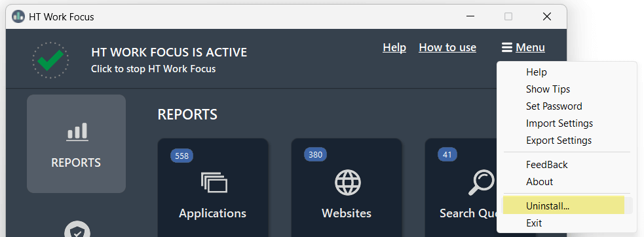Click the hamburger icon beside Menu
Viewport: 644px width, 237px height.
point(507,48)
